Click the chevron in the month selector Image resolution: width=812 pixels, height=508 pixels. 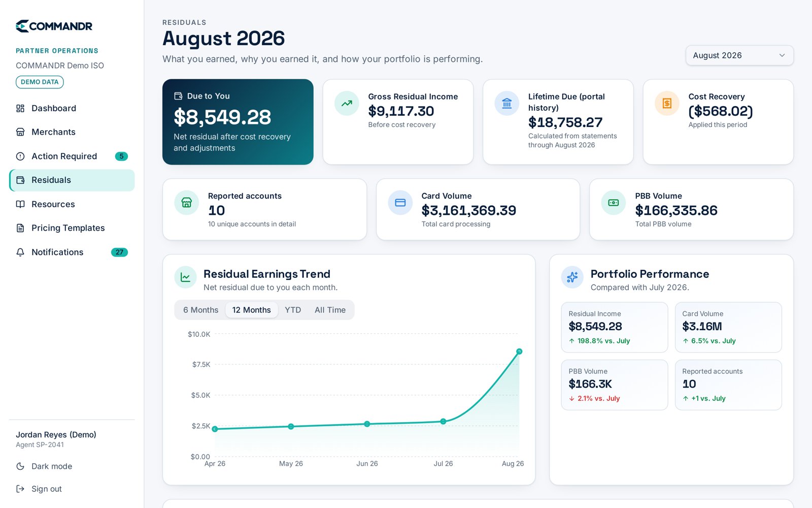click(782, 55)
